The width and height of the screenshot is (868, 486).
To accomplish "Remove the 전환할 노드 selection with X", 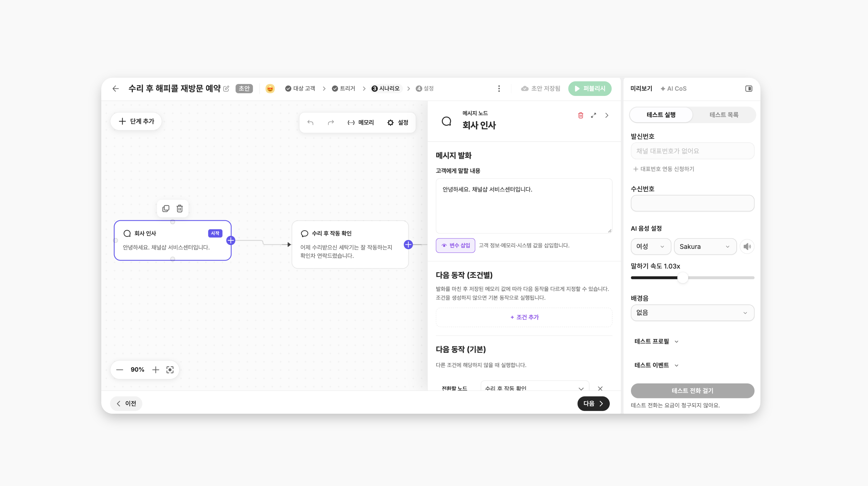I will [x=600, y=389].
